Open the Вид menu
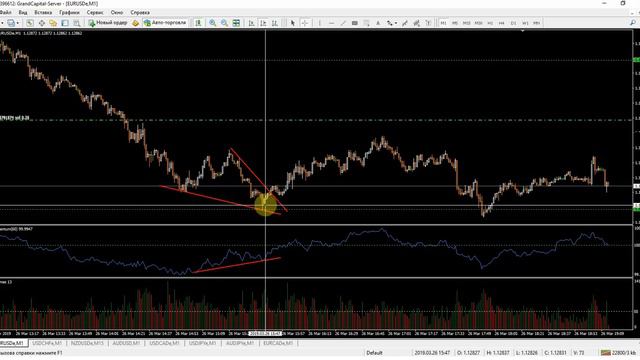The image size is (640, 360). [x=23, y=12]
